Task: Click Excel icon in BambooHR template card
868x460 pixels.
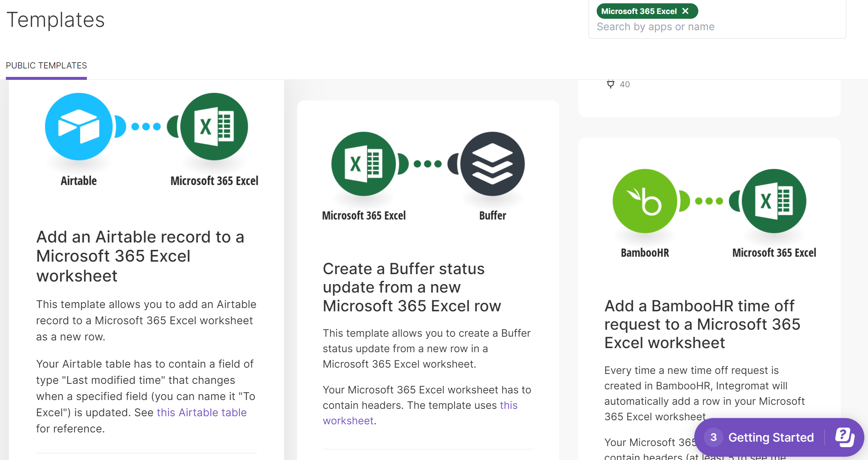Action: point(774,201)
